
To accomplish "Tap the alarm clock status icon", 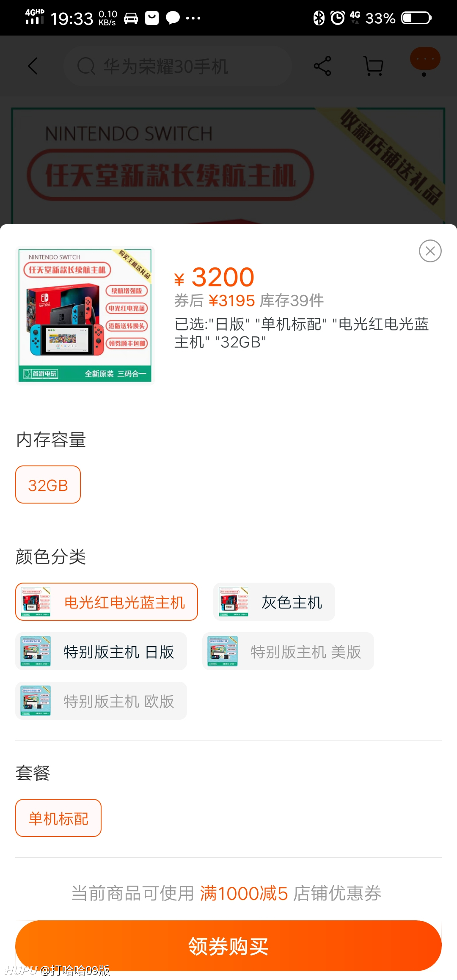I will pyautogui.click(x=338, y=18).
